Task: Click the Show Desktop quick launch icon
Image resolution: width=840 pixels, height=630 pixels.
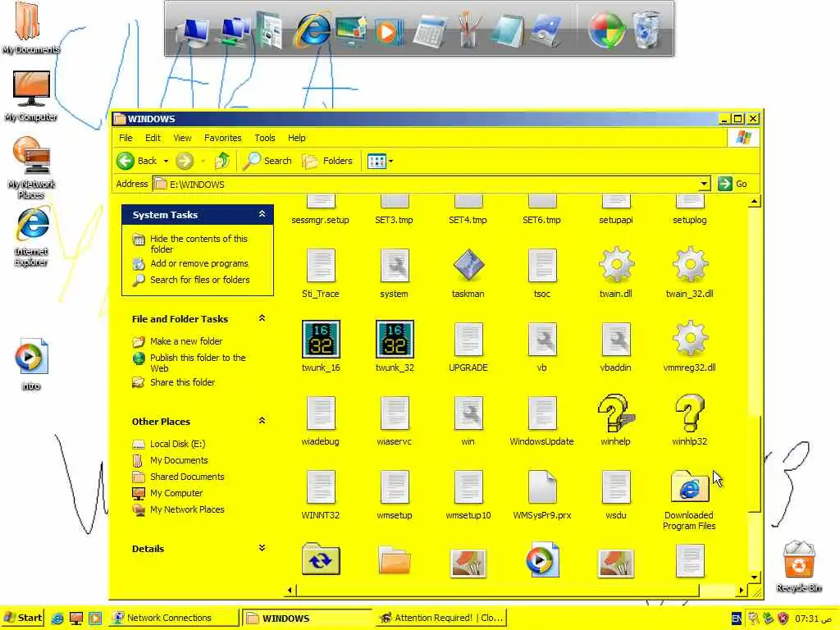Action: point(76,619)
